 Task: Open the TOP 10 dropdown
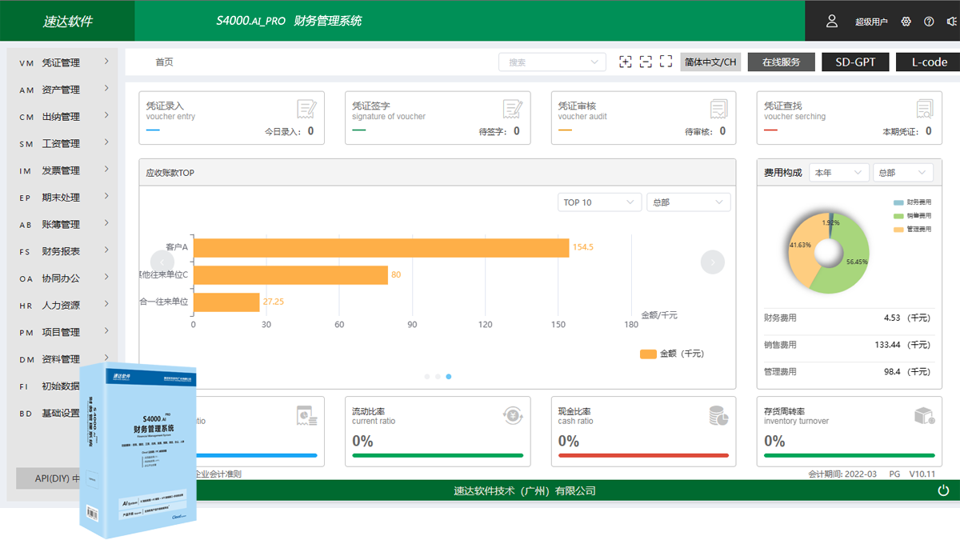coord(600,202)
